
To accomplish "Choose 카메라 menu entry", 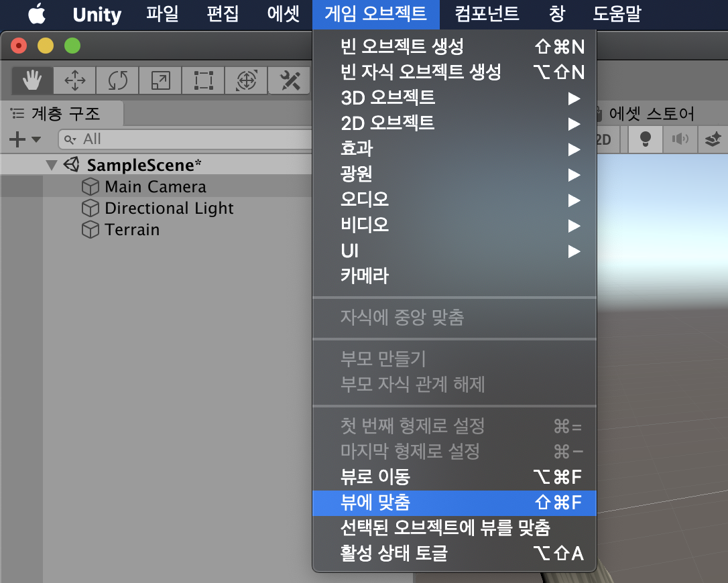I will pos(454,275).
